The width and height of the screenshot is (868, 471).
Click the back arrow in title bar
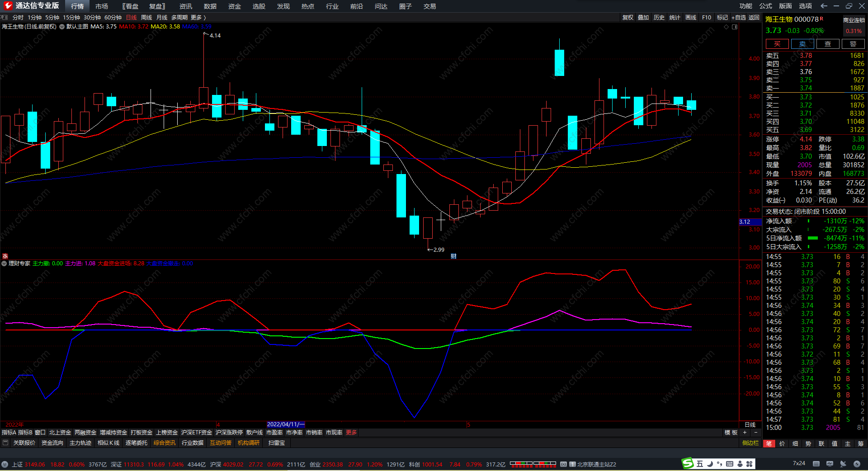[824, 6]
